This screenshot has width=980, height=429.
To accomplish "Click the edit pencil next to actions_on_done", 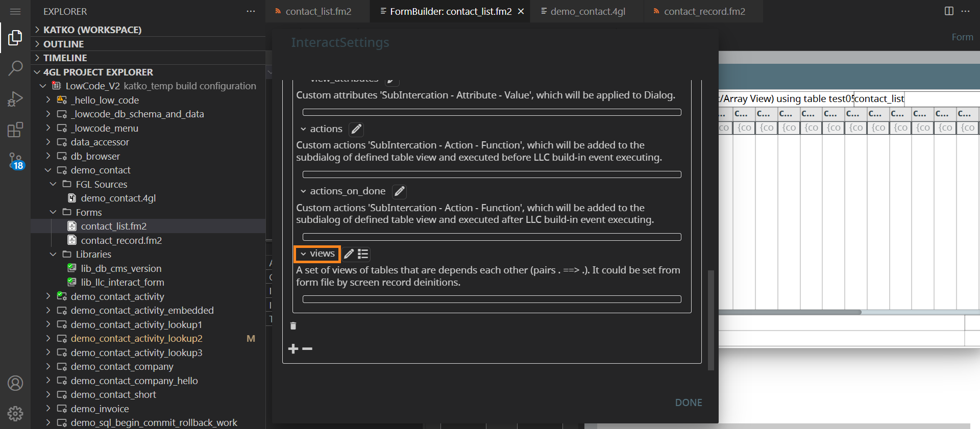I will [x=400, y=191].
